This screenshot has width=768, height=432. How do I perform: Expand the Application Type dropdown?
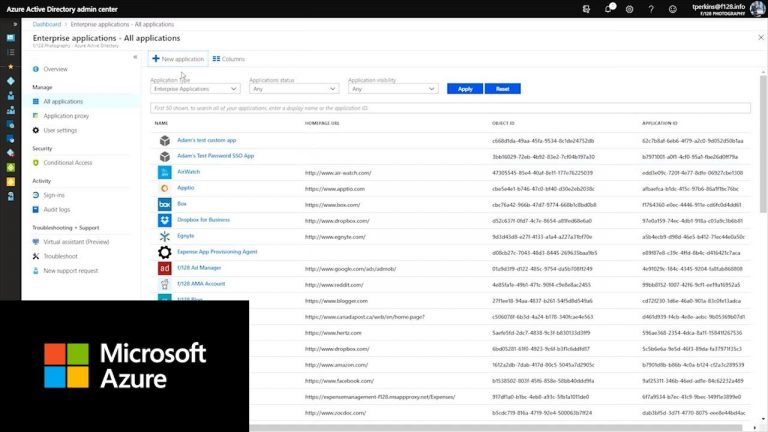pos(194,89)
